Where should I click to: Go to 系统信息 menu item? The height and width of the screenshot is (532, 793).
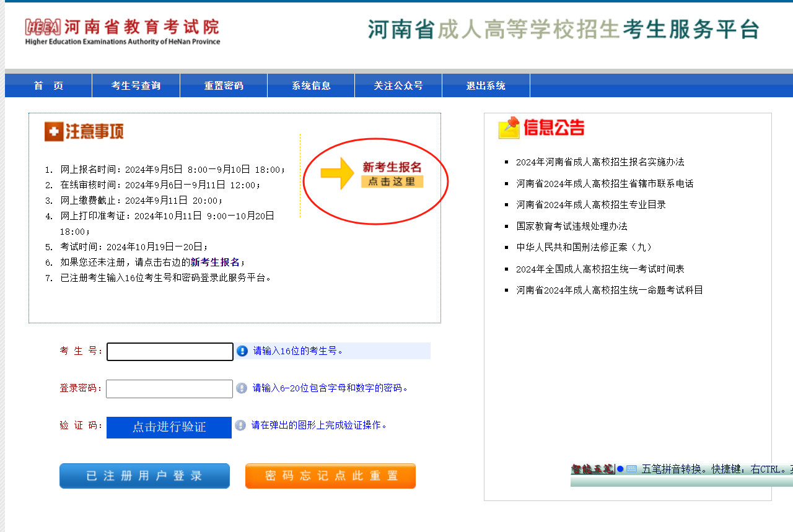(x=311, y=86)
